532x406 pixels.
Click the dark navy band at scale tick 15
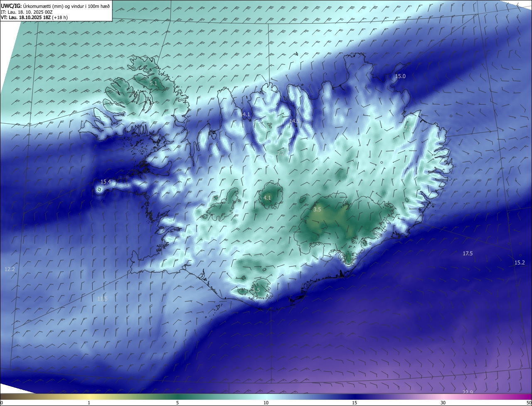click(x=355, y=396)
